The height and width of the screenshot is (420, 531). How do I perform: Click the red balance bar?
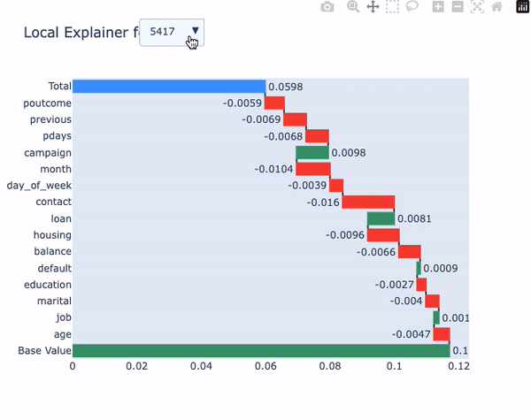[x=410, y=251]
